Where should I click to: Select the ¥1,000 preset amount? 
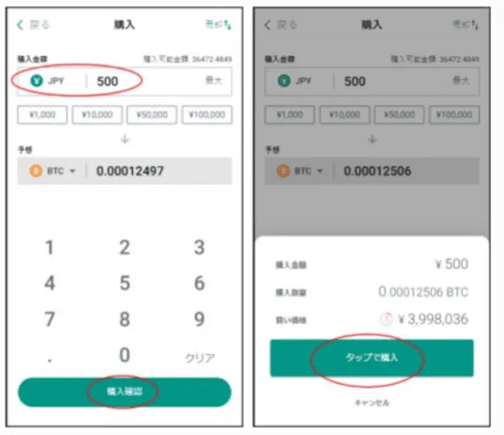[x=43, y=115]
